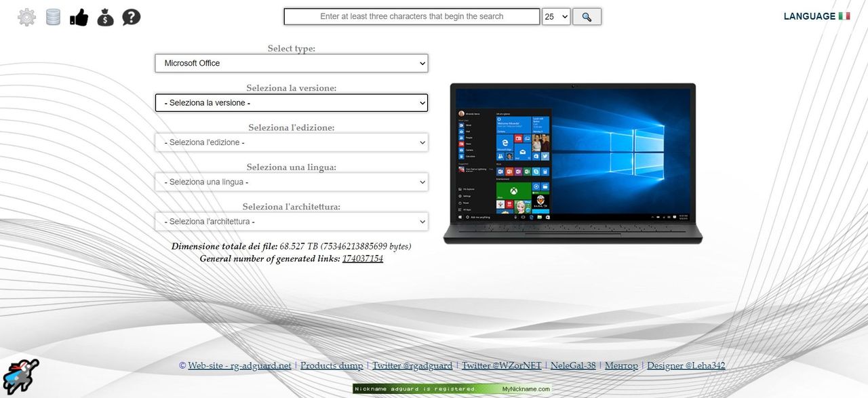Click the Italian flag icon
Screen dimensions: 868x398
[x=844, y=16]
